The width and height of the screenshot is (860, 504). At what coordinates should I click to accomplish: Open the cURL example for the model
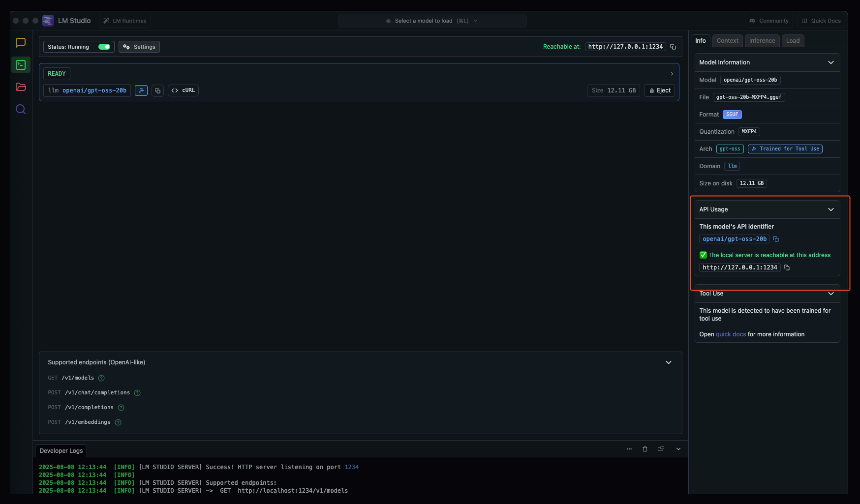coord(183,90)
